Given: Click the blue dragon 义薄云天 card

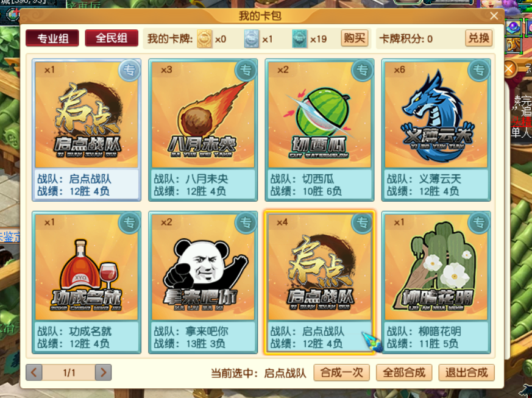Looking at the screenshot, I should [436, 130].
